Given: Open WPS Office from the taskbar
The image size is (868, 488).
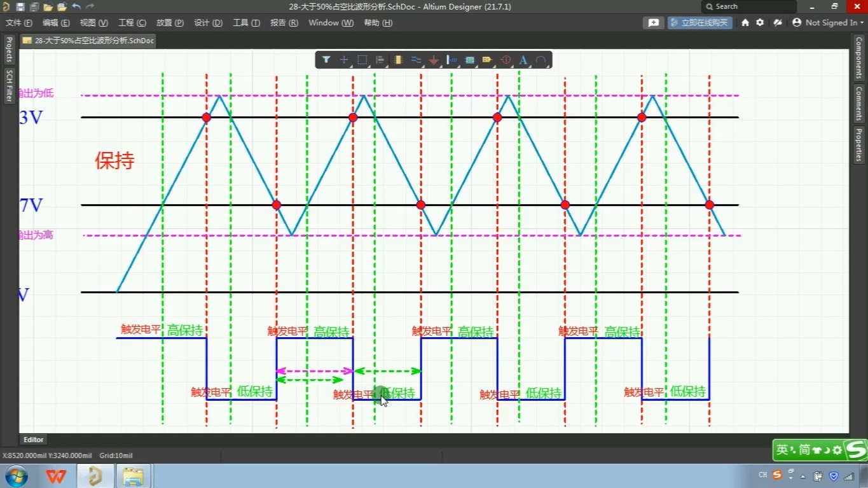Looking at the screenshot, I should point(55,476).
